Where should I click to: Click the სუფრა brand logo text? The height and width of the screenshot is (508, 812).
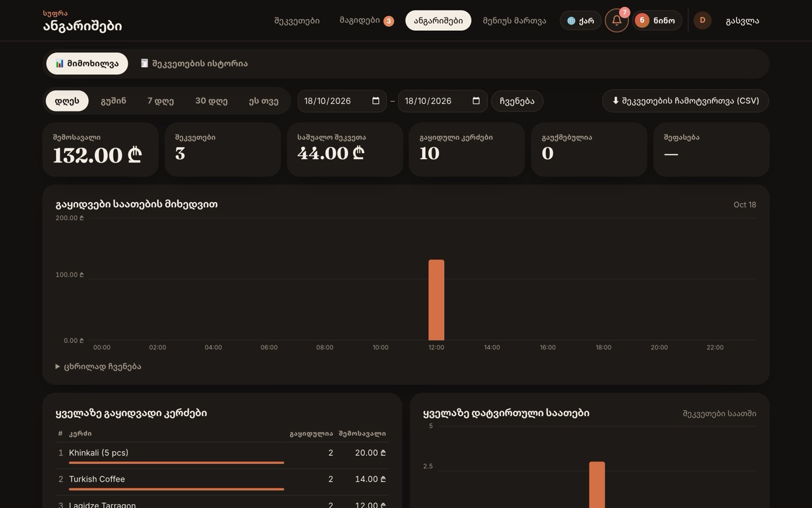(55, 13)
